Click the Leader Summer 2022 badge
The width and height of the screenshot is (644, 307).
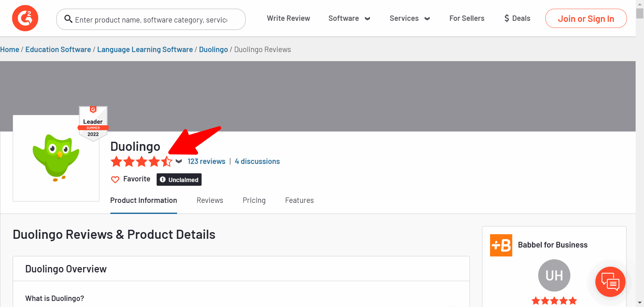(x=93, y=123)
